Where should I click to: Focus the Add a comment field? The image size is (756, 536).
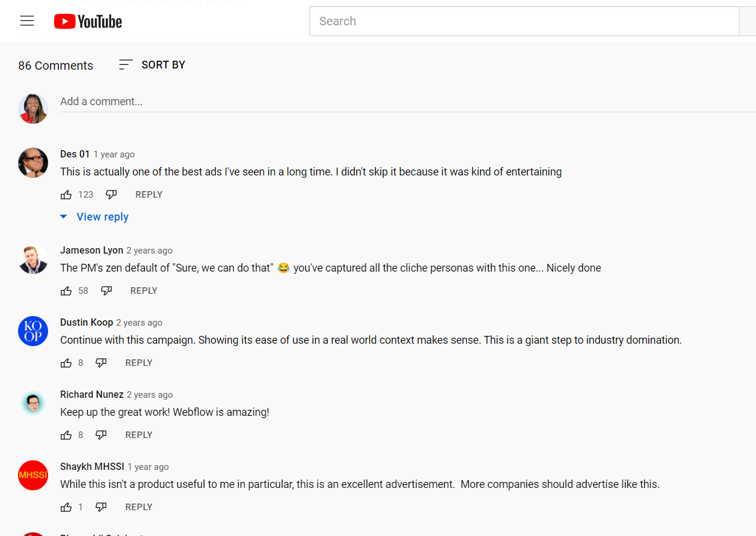pyautogui.click(x=408, y=102)
